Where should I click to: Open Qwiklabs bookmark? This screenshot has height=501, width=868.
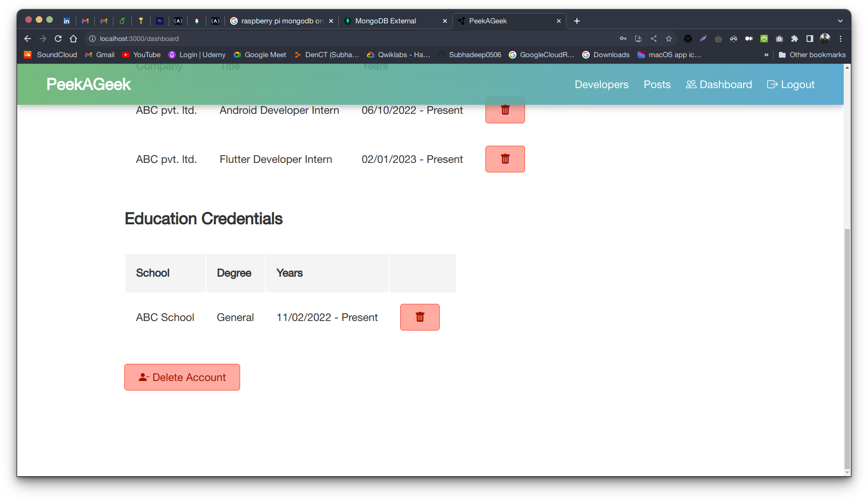398,55
